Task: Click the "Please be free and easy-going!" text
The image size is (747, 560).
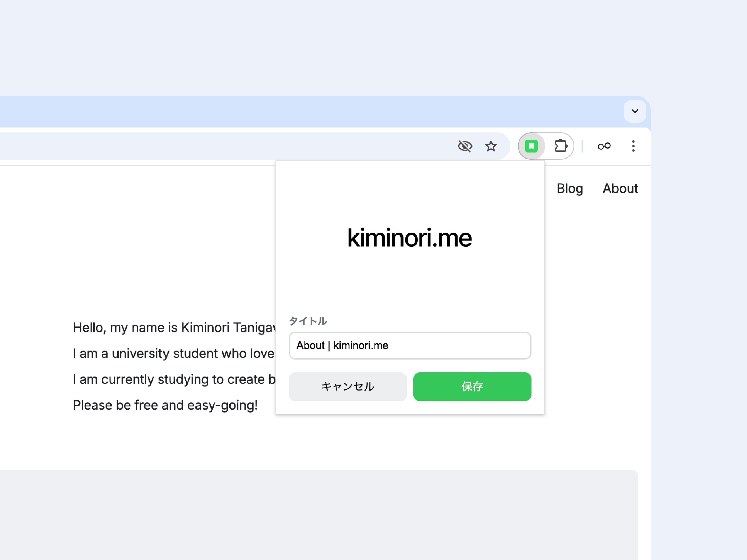Action: click(165, 405)
